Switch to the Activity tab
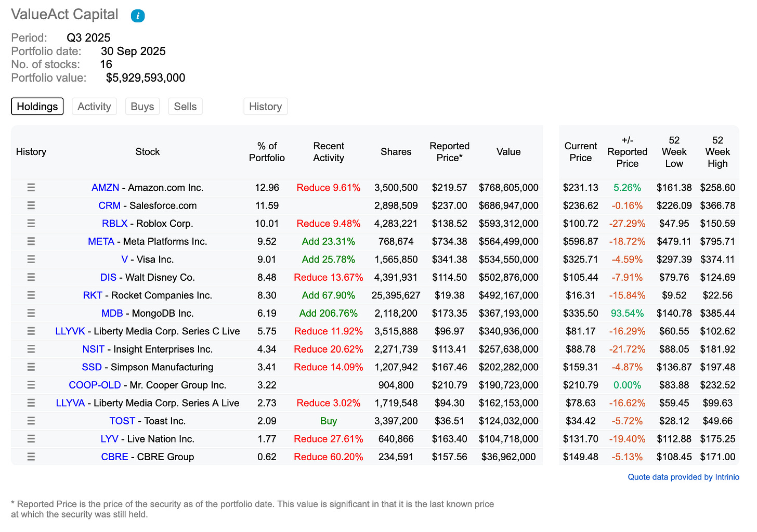Viewport: 757px width, 532px height. click(94, 107)
